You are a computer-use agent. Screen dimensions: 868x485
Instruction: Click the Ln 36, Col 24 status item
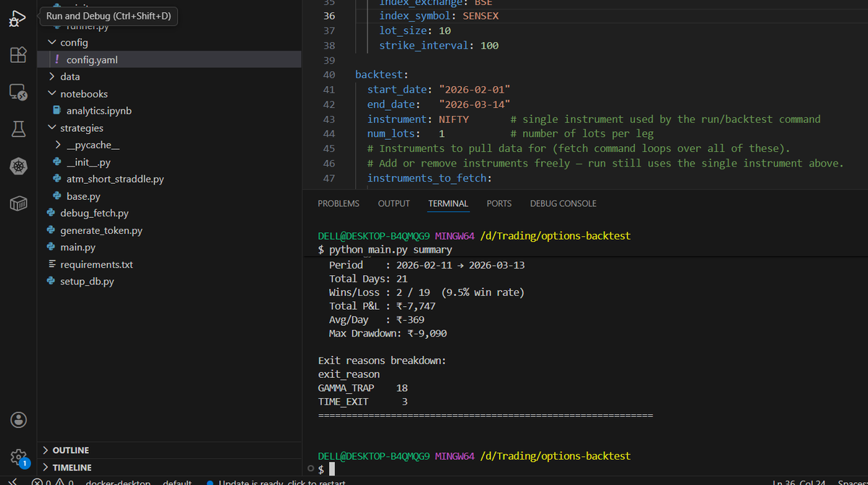(x=799, y=482)
